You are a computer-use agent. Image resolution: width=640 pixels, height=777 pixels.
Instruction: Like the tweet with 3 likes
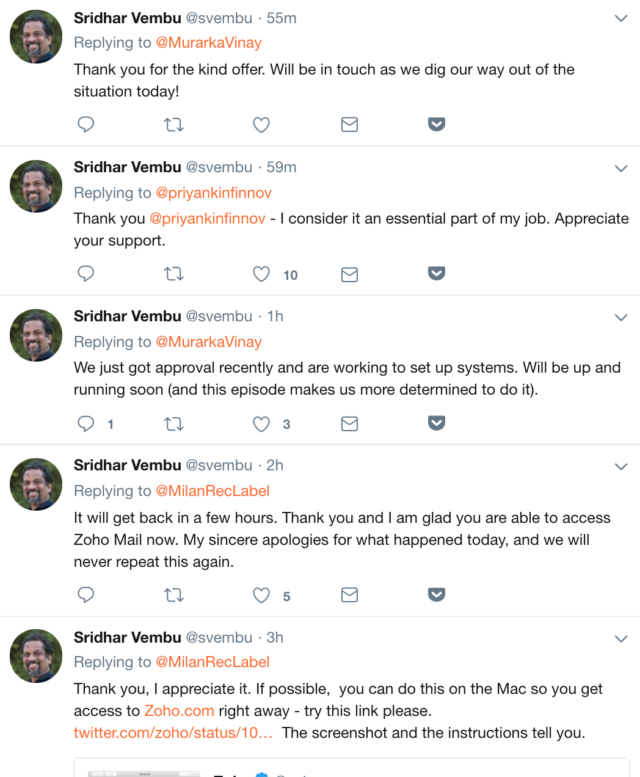pyautogui.click(x=261, y=424)
